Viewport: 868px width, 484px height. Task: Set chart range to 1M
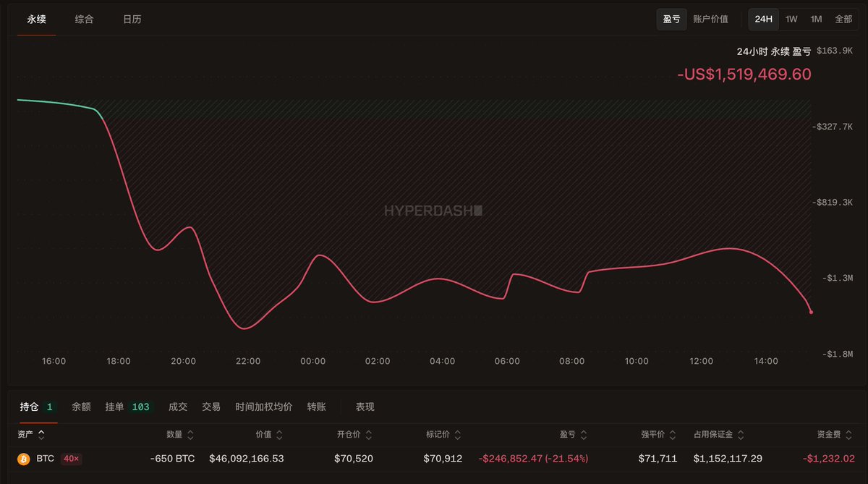coord(816,20)
